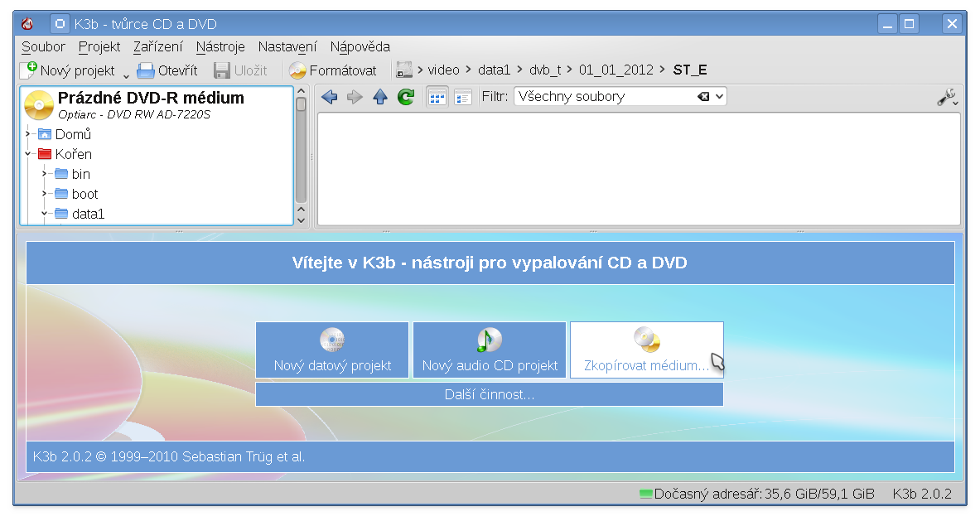Navigate to video in the breadcrumb
This screenshot has height=521, width=980.
444,70
